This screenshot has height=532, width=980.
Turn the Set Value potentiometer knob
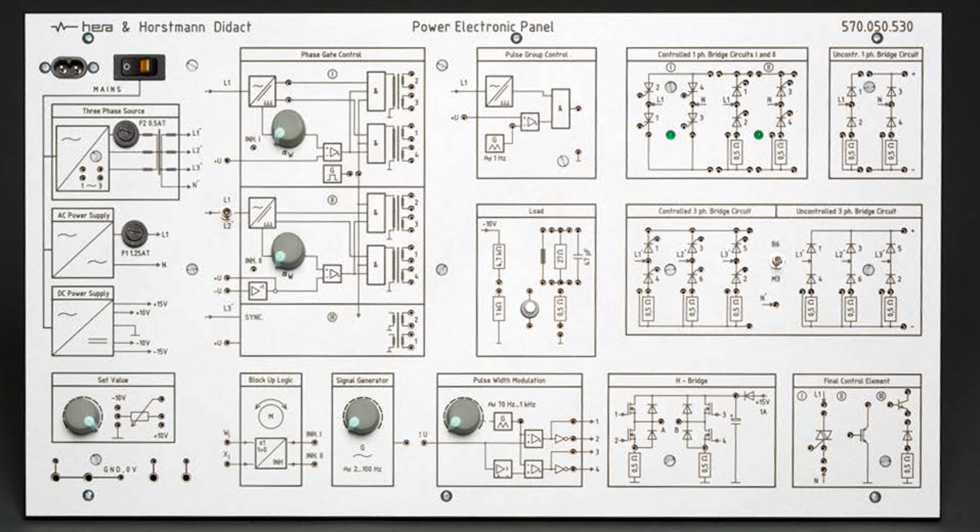coord(82,416)
